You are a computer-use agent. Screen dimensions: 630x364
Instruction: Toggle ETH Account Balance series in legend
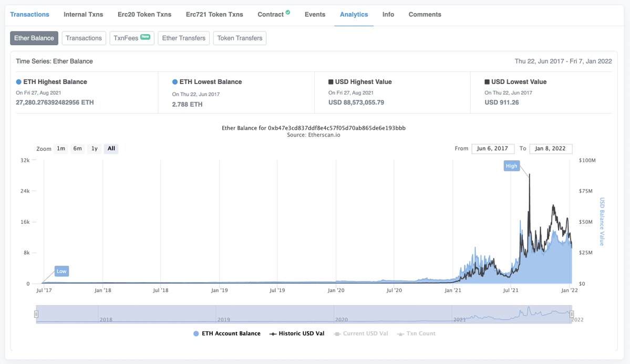(227, 334)
